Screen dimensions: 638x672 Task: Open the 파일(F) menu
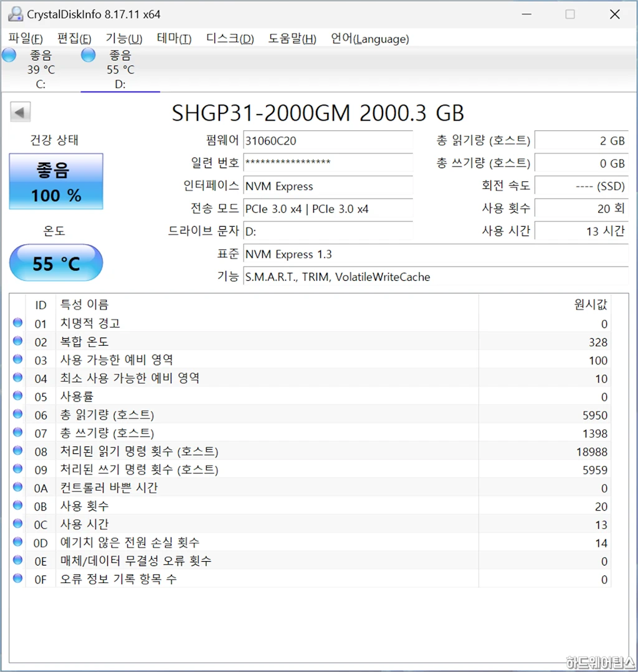point(26,39)
